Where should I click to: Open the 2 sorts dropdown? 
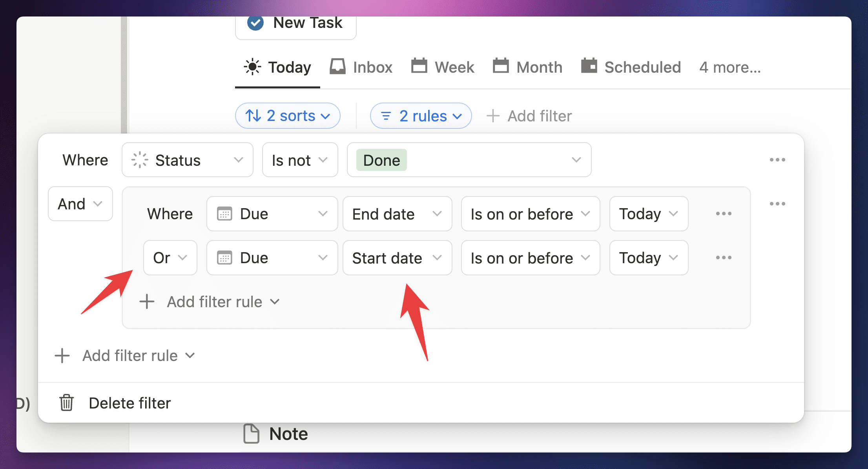288,116
